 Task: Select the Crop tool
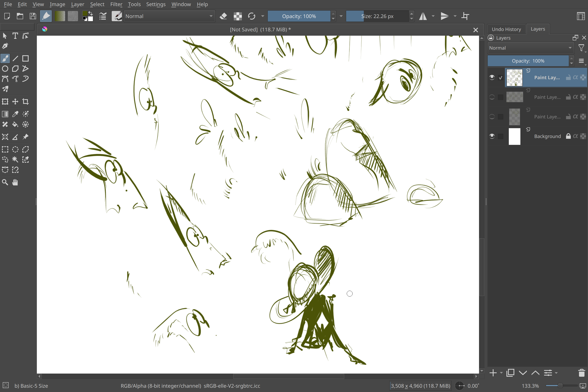pos(25,102)
